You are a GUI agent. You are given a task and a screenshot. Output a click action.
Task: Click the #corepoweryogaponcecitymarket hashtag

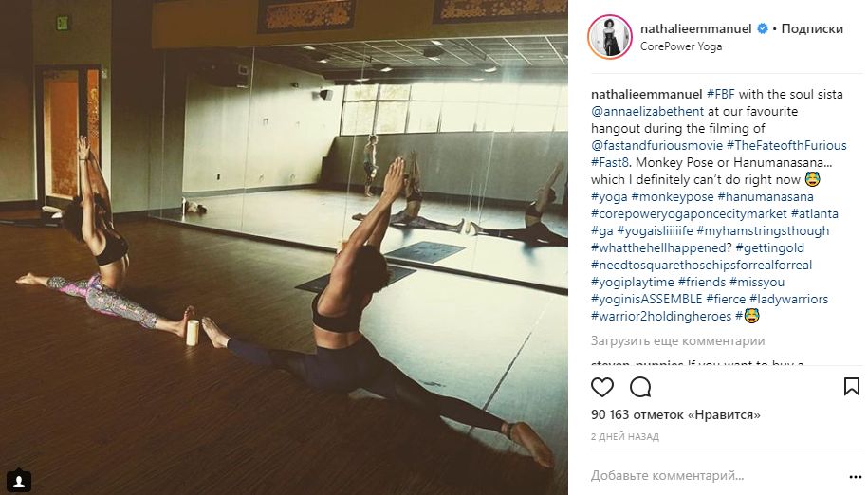[x=689, y=213]
